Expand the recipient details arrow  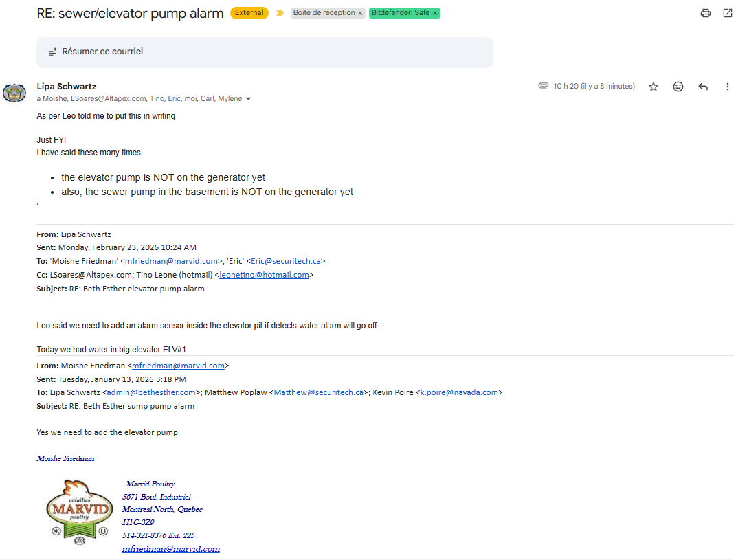pyautogui.click(x=248, y=99)
